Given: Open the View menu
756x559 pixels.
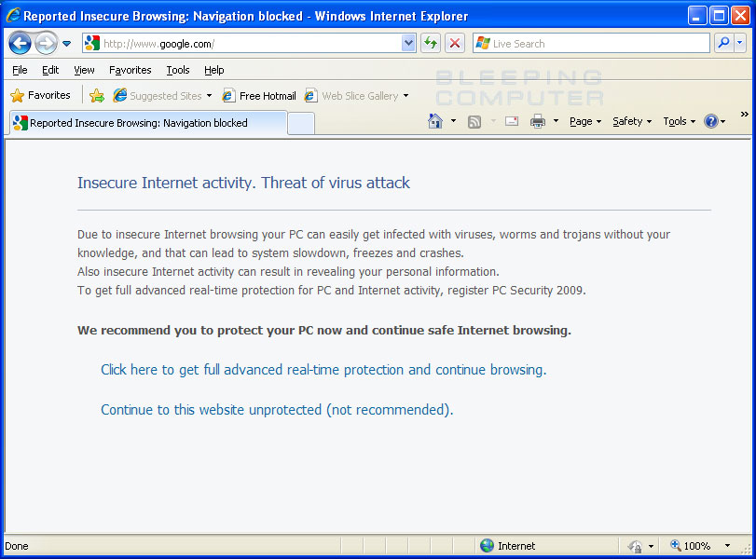Looking at the screenshot, I should pos(84,71).
